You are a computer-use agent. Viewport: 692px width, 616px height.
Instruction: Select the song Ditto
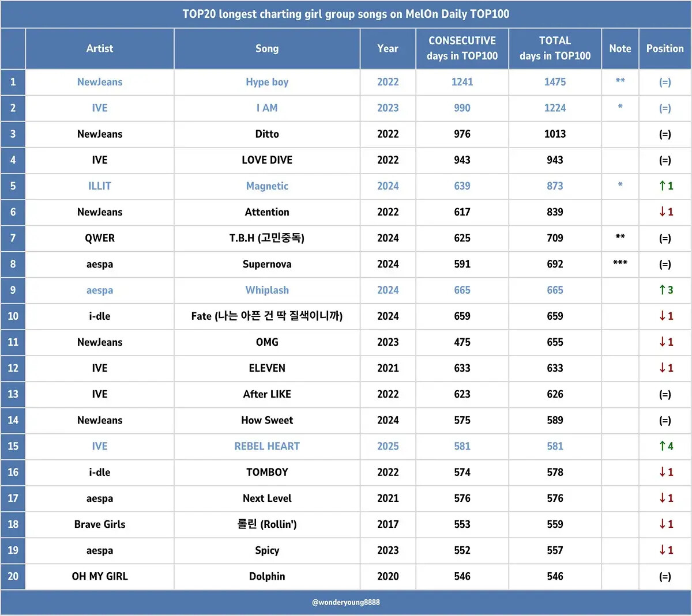(267, 134)
